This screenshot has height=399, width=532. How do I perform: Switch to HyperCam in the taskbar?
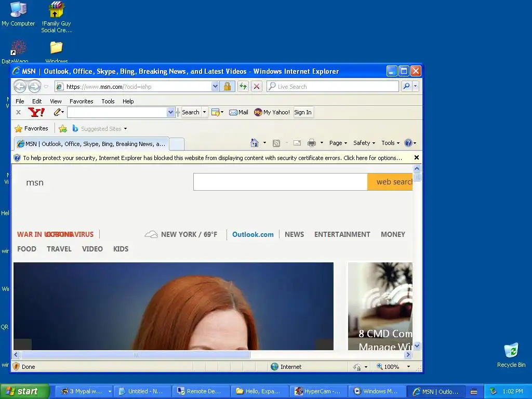pos(318,391)
